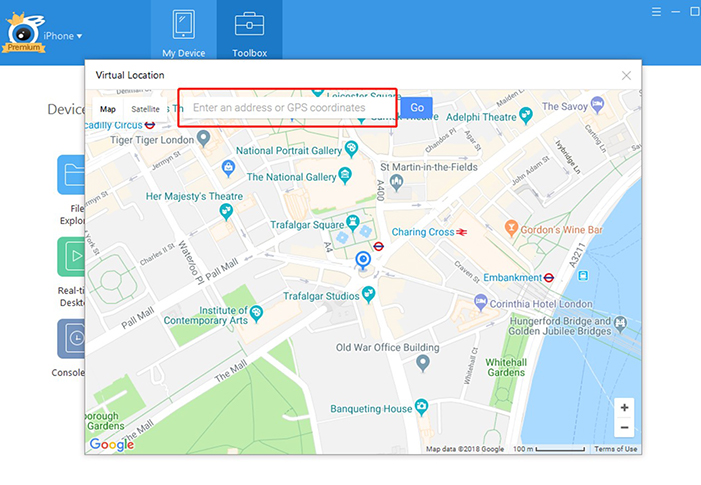The image size is (701, 485).
Task: Open the hamburger menu in title bar
Action: coord(657,11)
